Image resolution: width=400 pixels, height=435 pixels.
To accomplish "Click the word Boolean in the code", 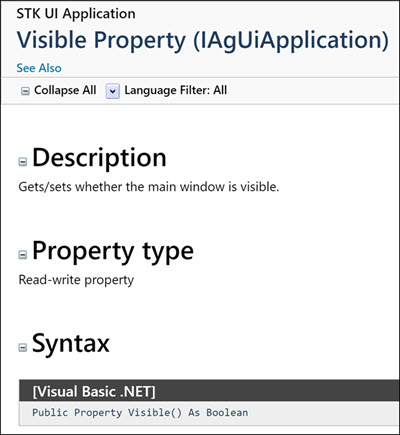I will pos(227,412).
